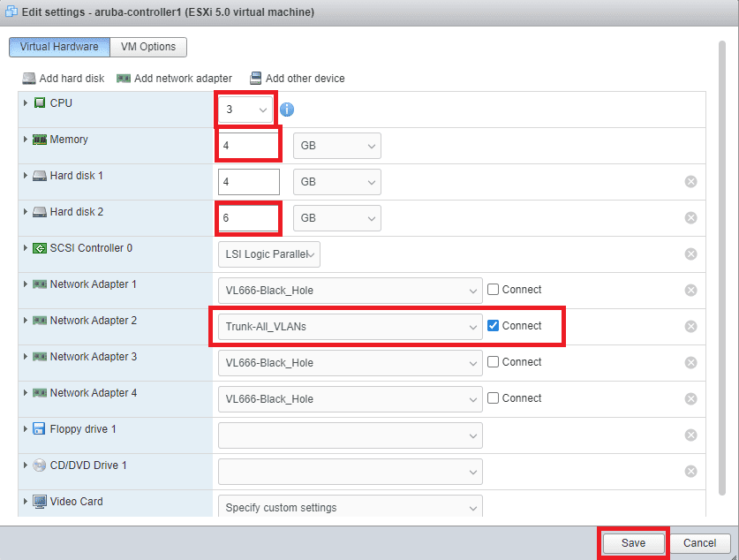Expand the SCSI Controller 0 row arrow
Screen dimensions: 739x560
(x=26, y=248)
